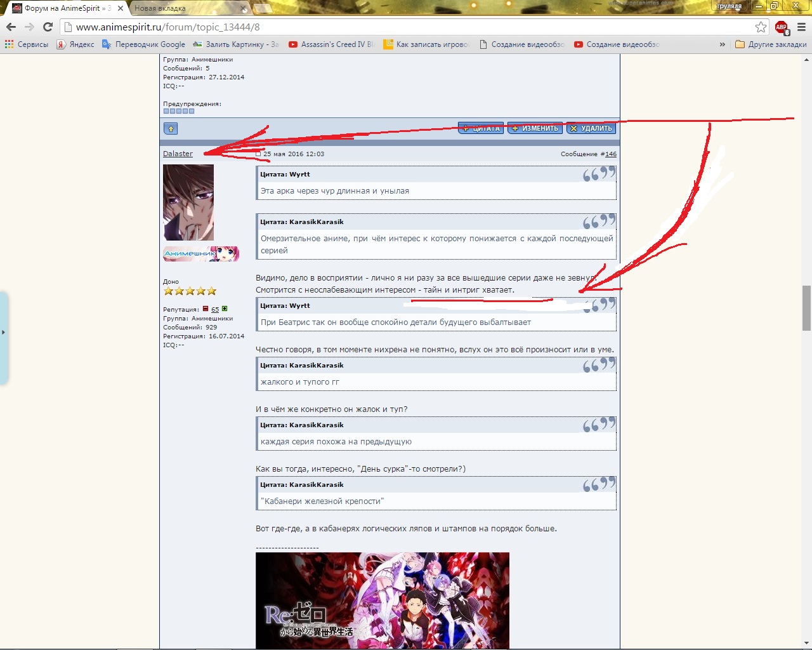Click quote marks on the 'Эта арка' quote
The width and height of the screenshot is (812, 650).
(x=599, y=174)
